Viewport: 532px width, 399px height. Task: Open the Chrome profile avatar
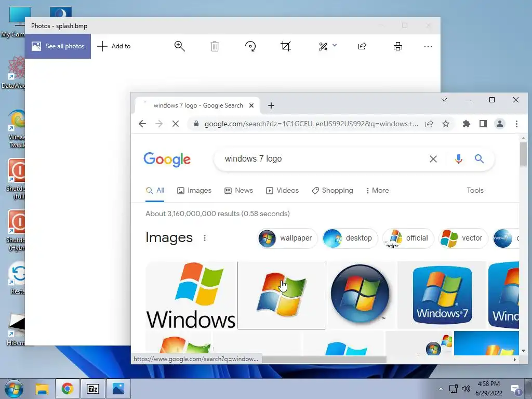[500, 124]
